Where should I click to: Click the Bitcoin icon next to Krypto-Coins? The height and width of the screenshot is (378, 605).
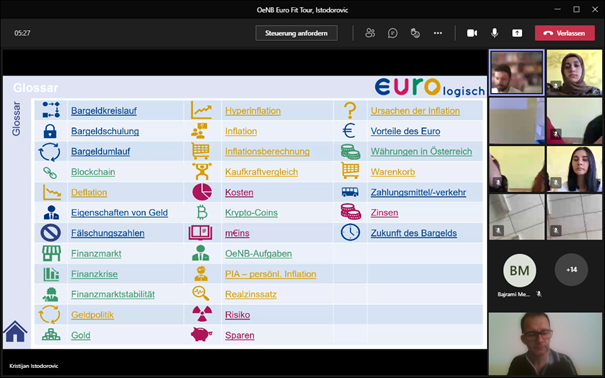coord(201,213)
